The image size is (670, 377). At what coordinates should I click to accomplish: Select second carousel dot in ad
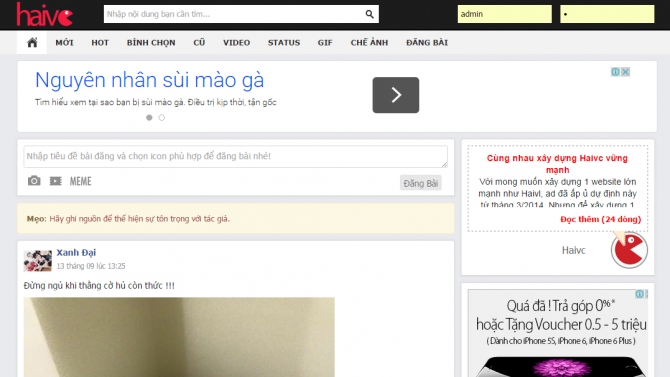(x=162, y=118)
